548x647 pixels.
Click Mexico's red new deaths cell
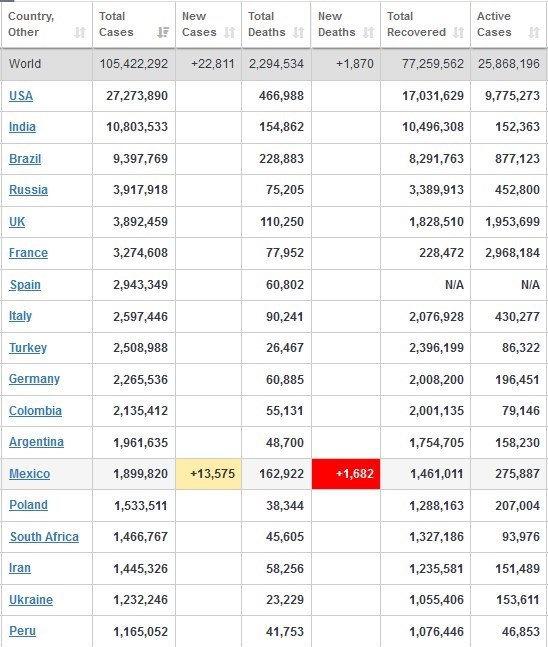346,474
